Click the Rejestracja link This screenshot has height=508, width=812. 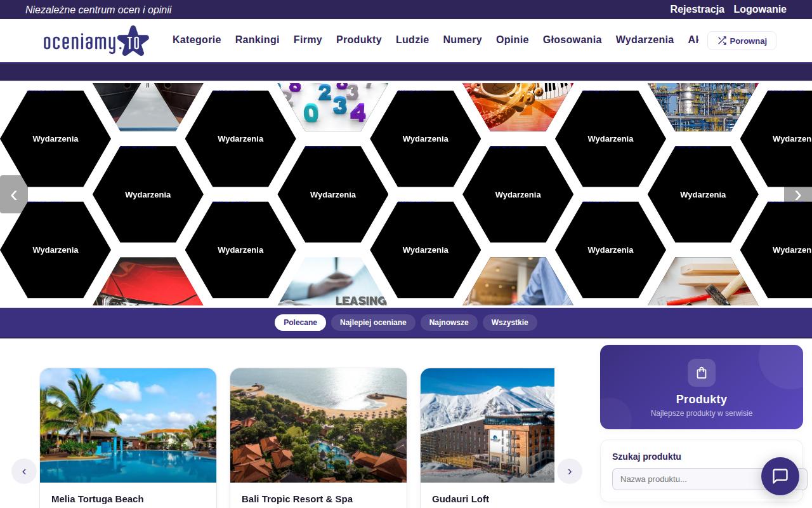pyautogui.click(x=697, y=9)
